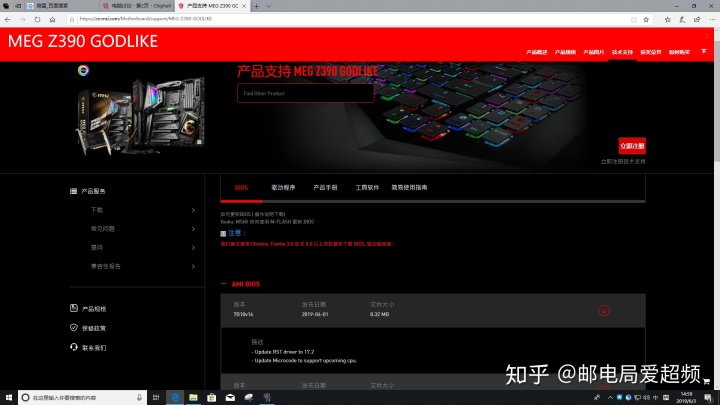Click the page vertical scrollbar
720x405 pixels.
click(716, 99)
